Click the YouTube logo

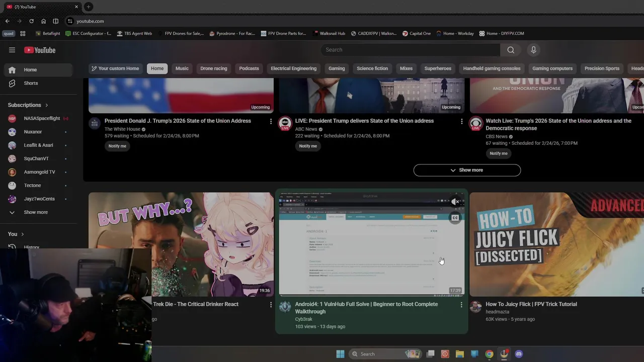pos(40,50)
